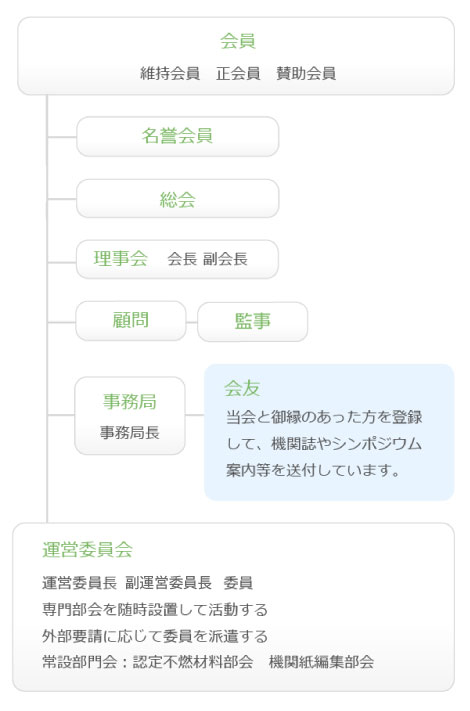Click the 正会員 label
This screenshot has height=711, width=470.
[238, 73]
